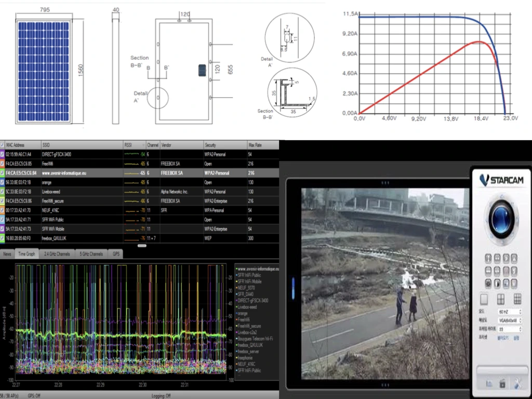Viewport: 532px width, 399px height.
Task: Click the blue side button on tablet frame
Action: (294, 288)
